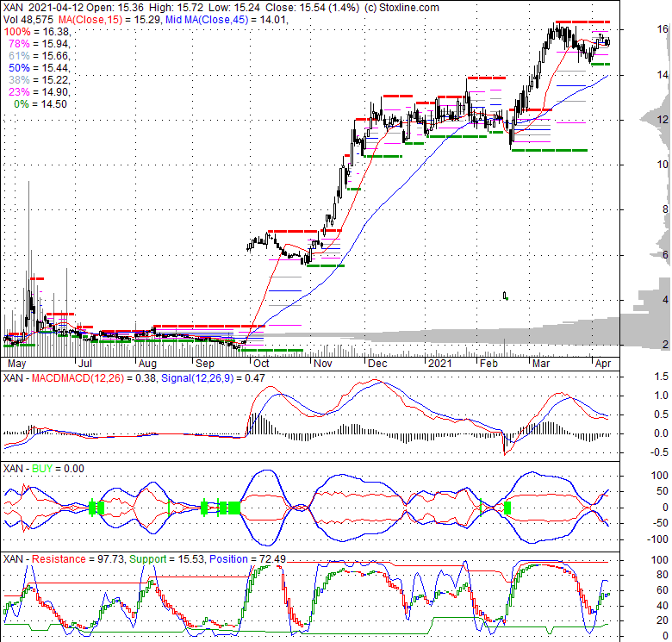Select the XAN 2021-04-12 header text
This screenshot has width=672, height=642.
click(43, 8)
